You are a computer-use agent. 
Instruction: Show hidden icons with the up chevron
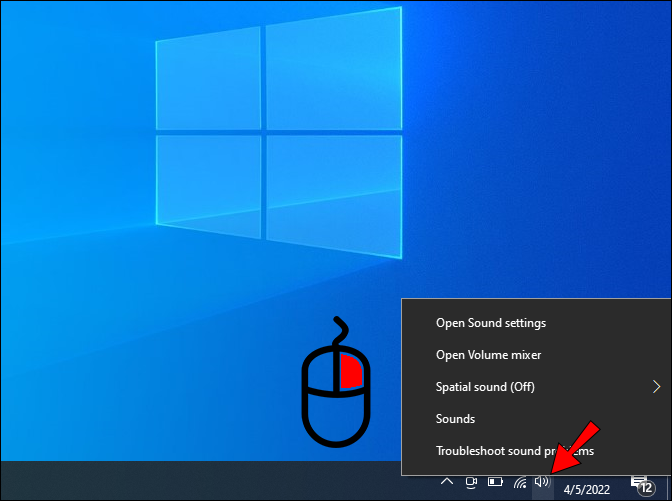click(447, 482)
